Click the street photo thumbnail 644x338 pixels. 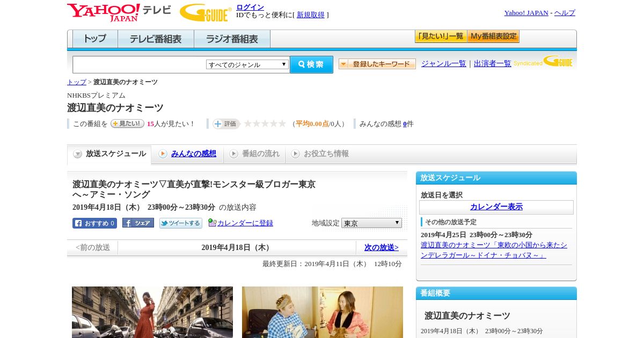click(x=152, y=312)
